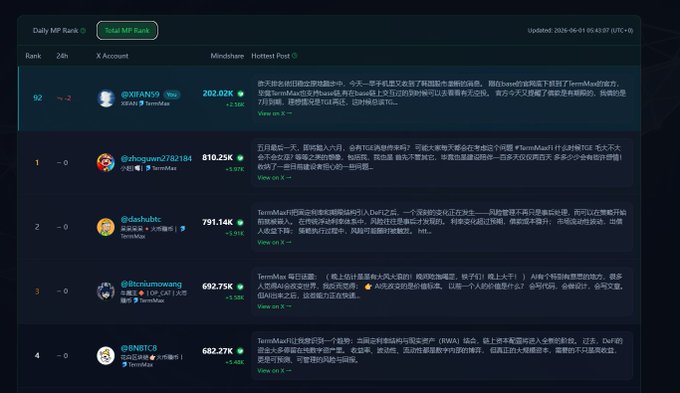Click the avatar of @zhoguwn2782184

pos(106,162)
